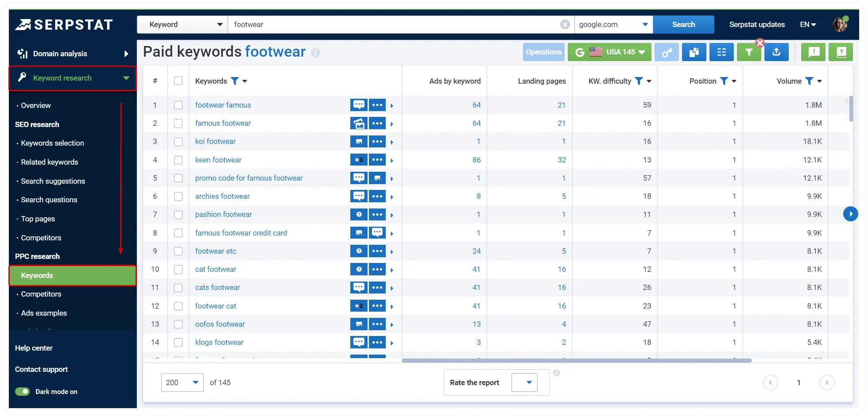Viewport: 868px width, 417px height.
Task: Open the API key toolbar icon
Action: coord(666,52)
